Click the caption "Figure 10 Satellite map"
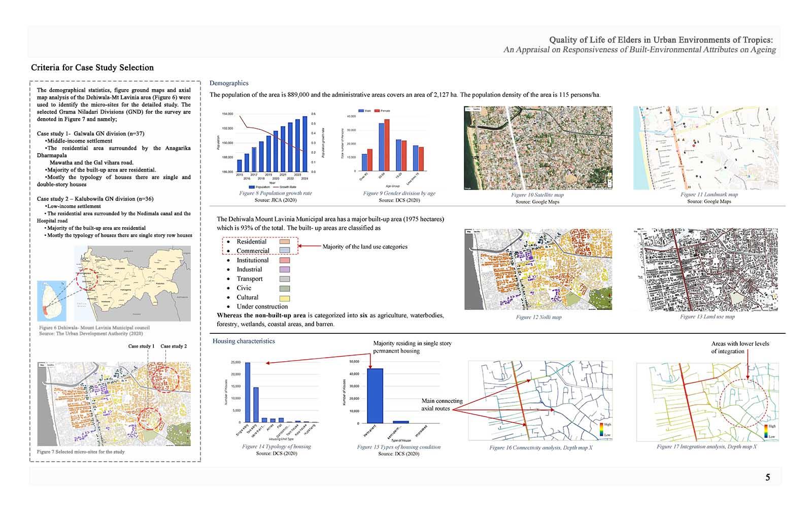The height and width of the screenshot is (522, 812). point(537,195)
